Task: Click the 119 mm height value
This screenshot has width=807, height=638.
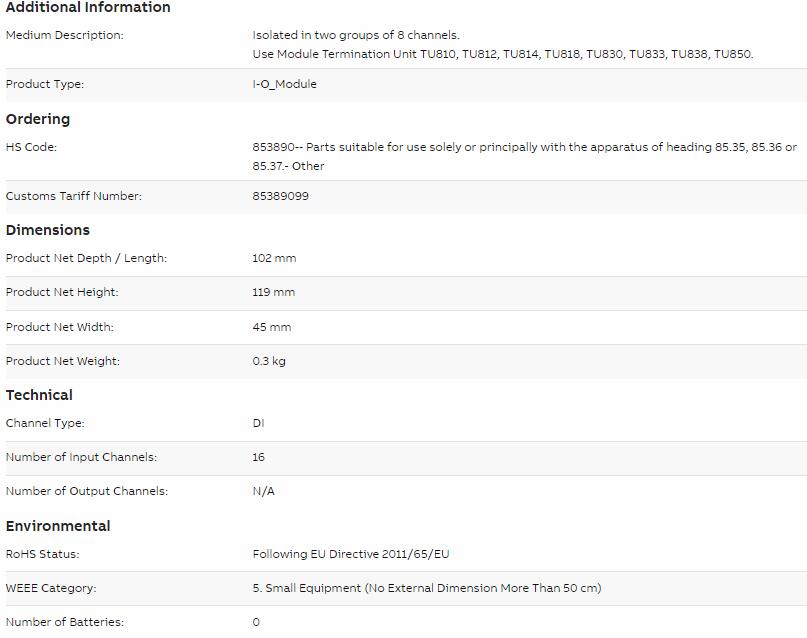Action: click(273, 292)
